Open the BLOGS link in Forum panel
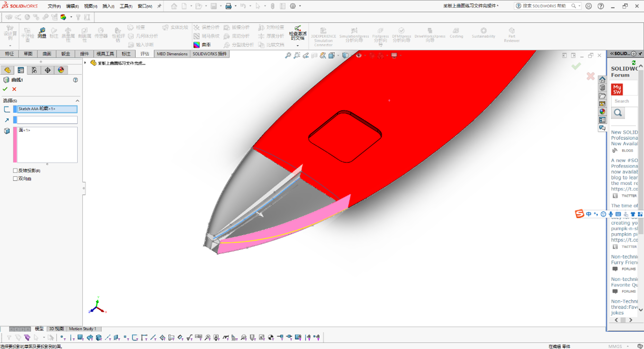This screenshot has width=644, height=349. (x=627, y=150)
